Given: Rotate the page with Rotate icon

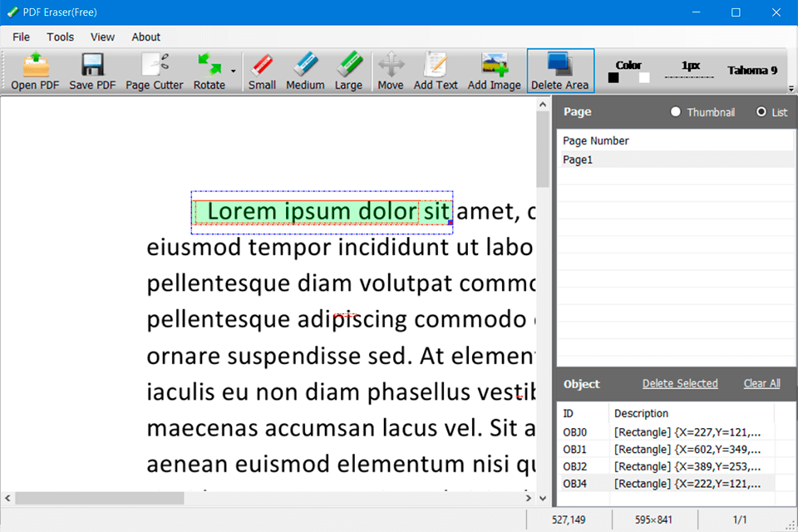Looking at the screenshot, I should (x=209, y=71).
